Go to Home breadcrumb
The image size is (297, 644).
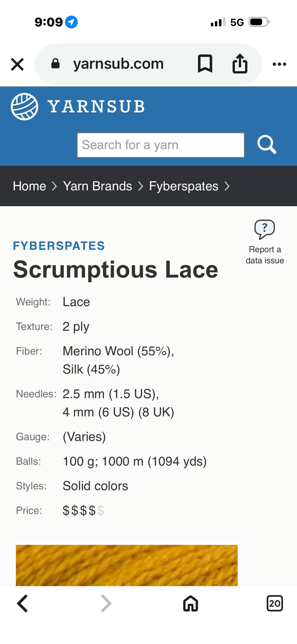(x=30, y=186)
